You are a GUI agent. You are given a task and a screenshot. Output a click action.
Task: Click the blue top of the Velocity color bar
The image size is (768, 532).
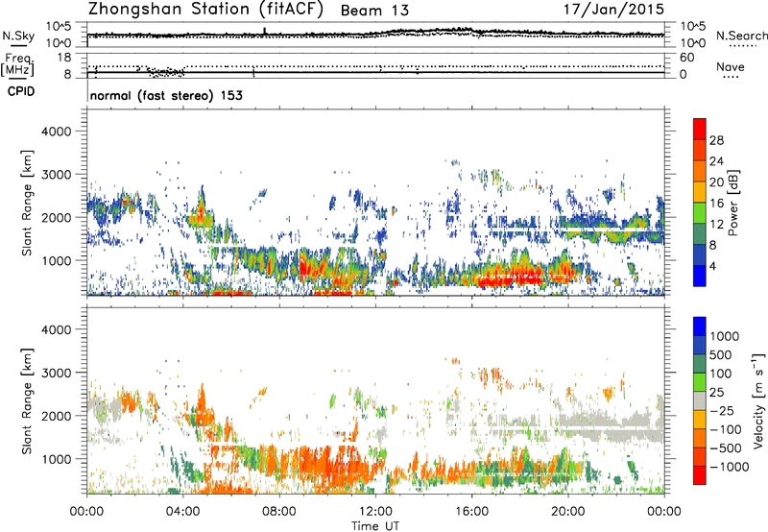click(700, 326)
